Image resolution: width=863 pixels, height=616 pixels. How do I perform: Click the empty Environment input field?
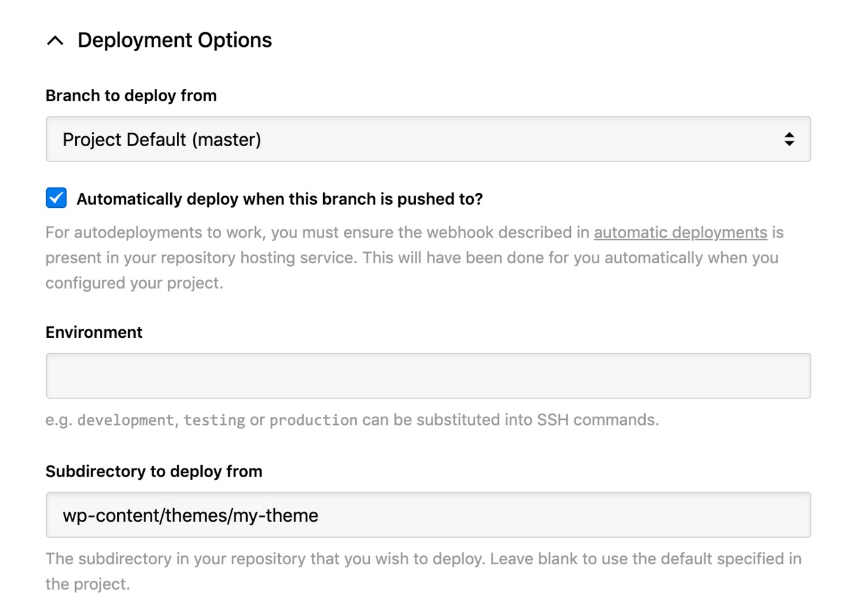pyautogui.click(x=428, y=376)
